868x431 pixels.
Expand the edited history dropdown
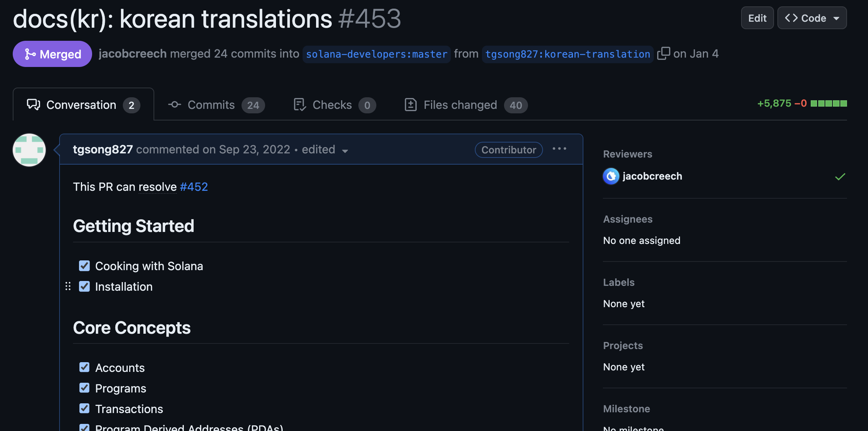[x=325, y=150]
